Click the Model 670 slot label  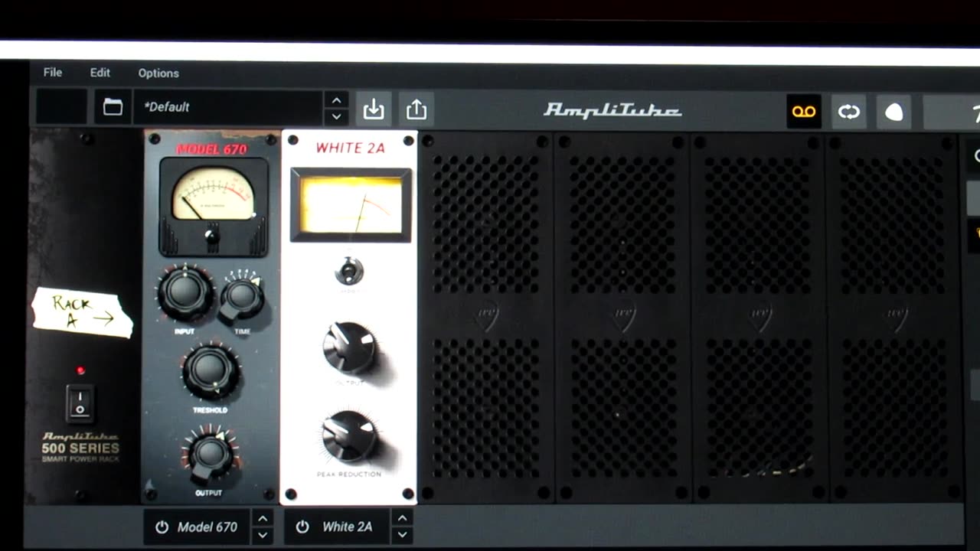pos(207,527)
